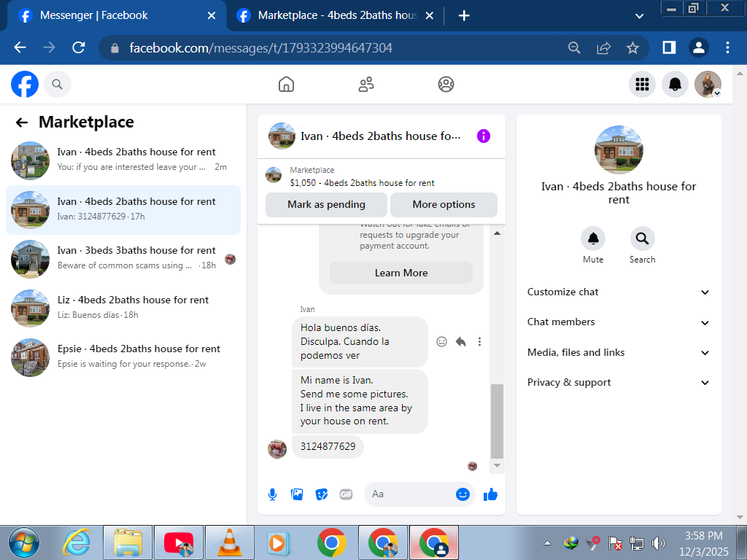Open a new Chrome tab
747x560 pixels.
463,16
